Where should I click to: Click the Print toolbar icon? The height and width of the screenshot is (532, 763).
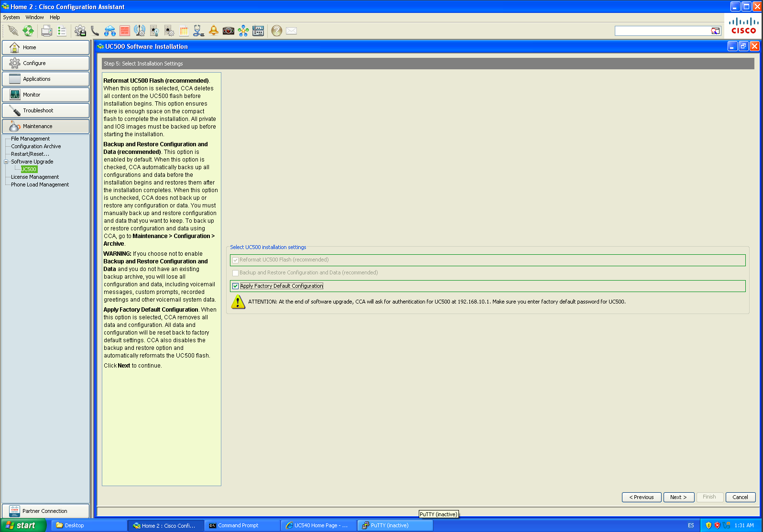click(46, 31)
